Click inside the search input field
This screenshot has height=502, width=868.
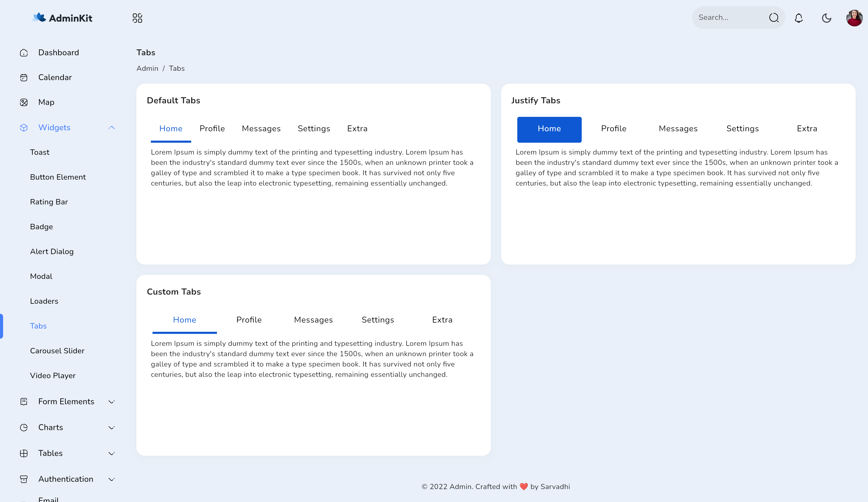[x=727, y=18]
